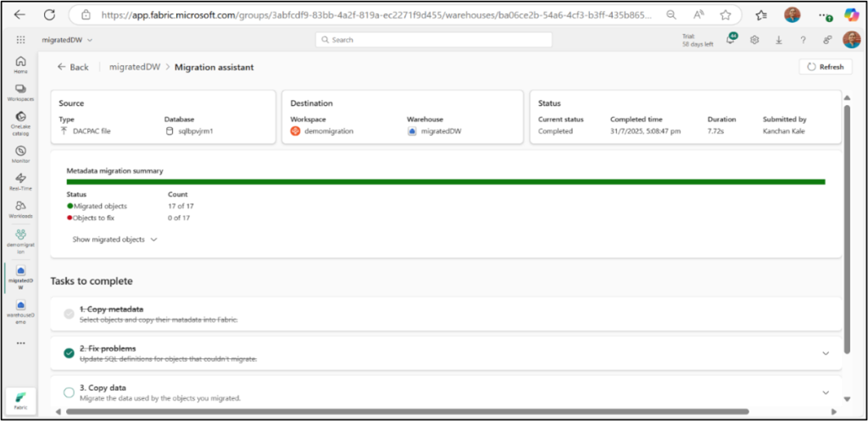The height and width of the screenshot is (421, 868).
Task: Open Workspaces in left navigation
Action: [x=20, y=92]
